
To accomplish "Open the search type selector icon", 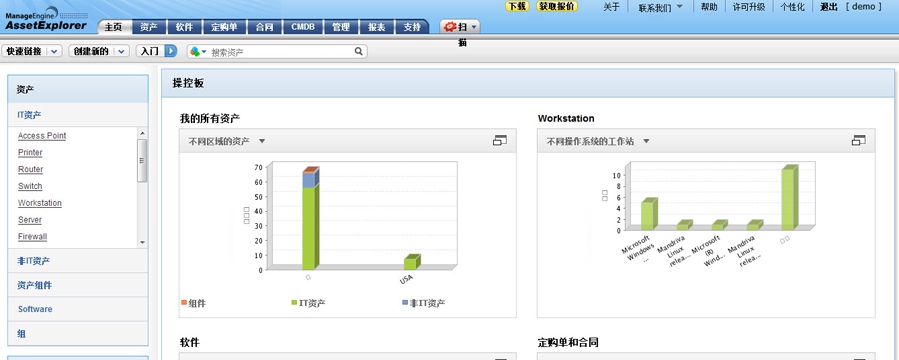I will tap(198, 52).
